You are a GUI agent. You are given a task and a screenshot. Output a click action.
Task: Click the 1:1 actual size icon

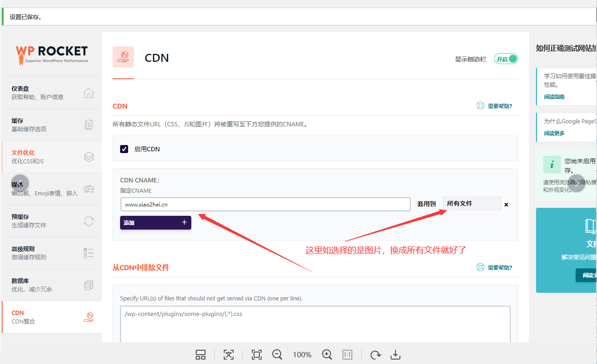(x=347, y=355)
